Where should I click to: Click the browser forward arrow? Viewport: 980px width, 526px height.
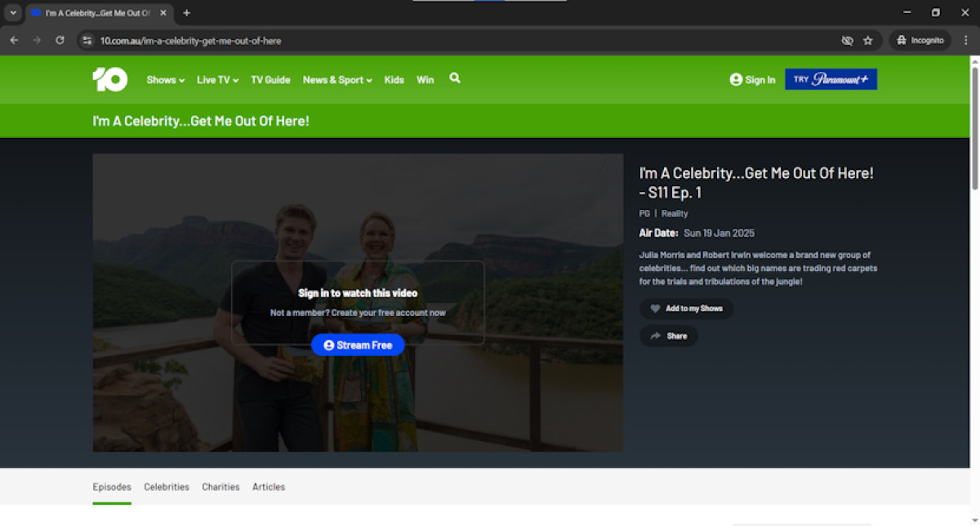coord(37,40)
